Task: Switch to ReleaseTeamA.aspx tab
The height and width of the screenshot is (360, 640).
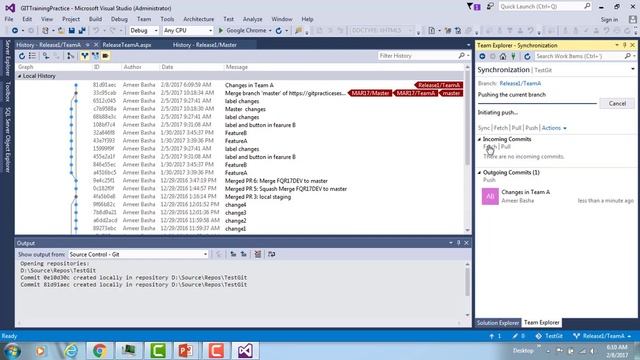Action: click(127, 45)
